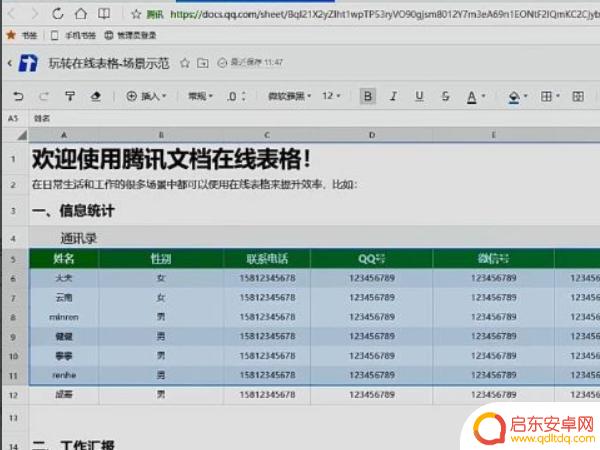Adjust decimal places control
Screen dimensions: 600x450
point(236,96)
